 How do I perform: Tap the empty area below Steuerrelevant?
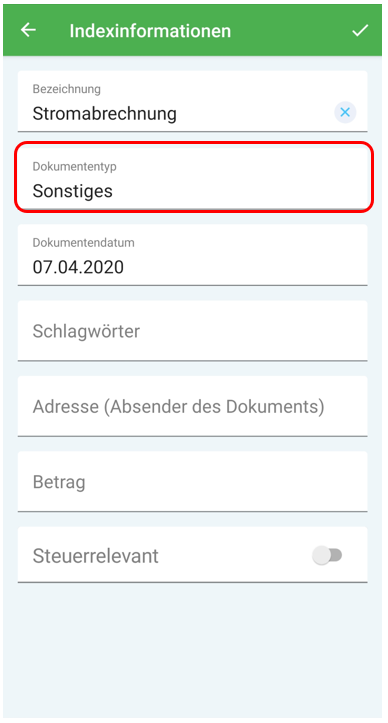click(192, 650)
